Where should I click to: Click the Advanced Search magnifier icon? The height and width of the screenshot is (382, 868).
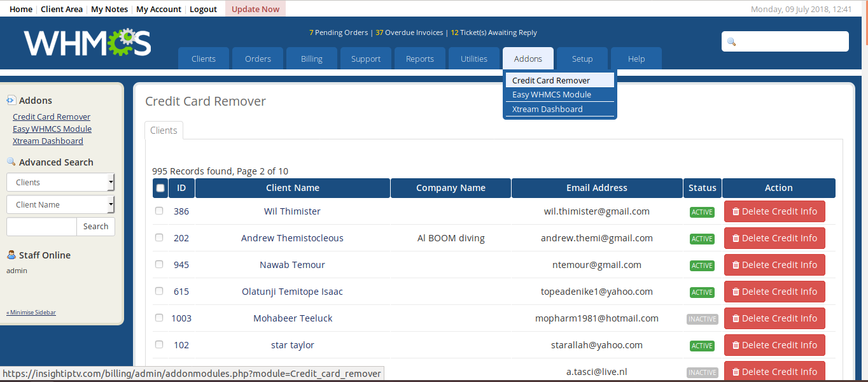pyautogui.click(x=11, y=162)
